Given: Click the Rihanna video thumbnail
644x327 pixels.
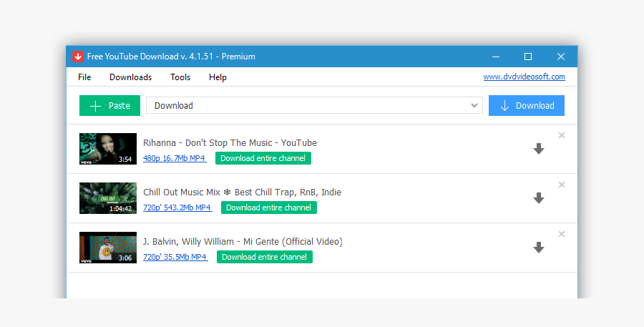Looking at the screenshot, I should 108,149.
